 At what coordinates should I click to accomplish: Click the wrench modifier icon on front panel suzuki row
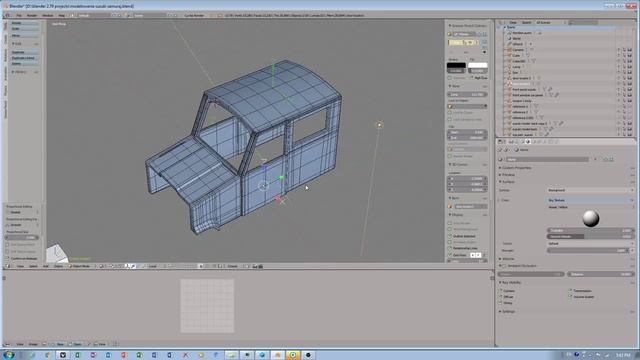point(549,89)
